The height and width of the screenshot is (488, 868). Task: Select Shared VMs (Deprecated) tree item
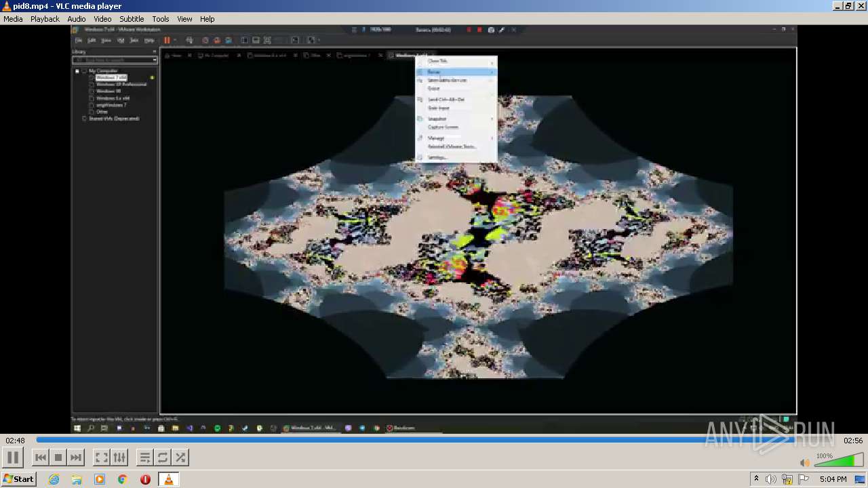tap(114, 119)
